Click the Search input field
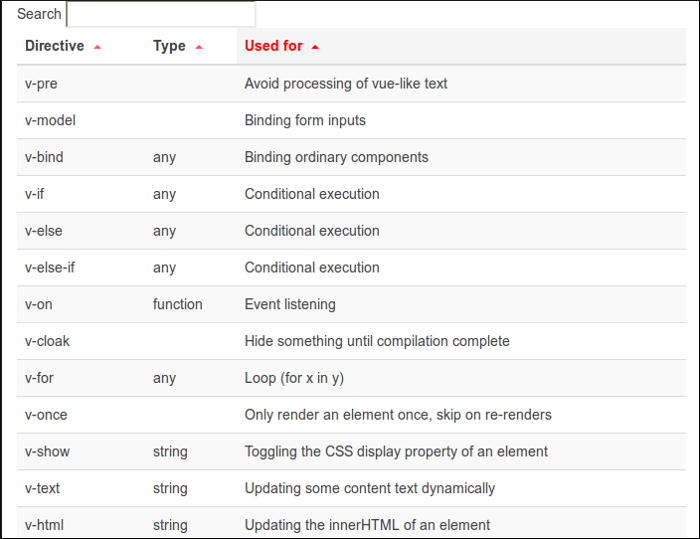Viewport: 700px width, 539px height. point(160,14)
